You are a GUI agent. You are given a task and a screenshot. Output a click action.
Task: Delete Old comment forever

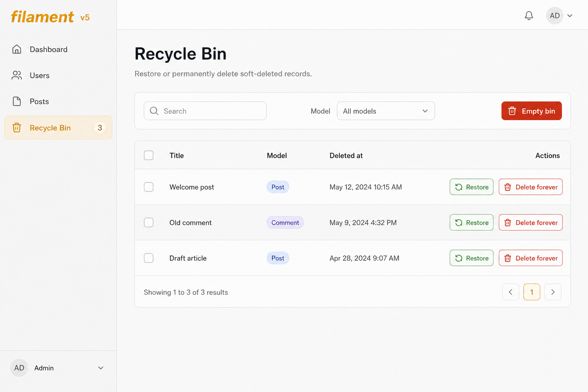(x=531, y=222)
